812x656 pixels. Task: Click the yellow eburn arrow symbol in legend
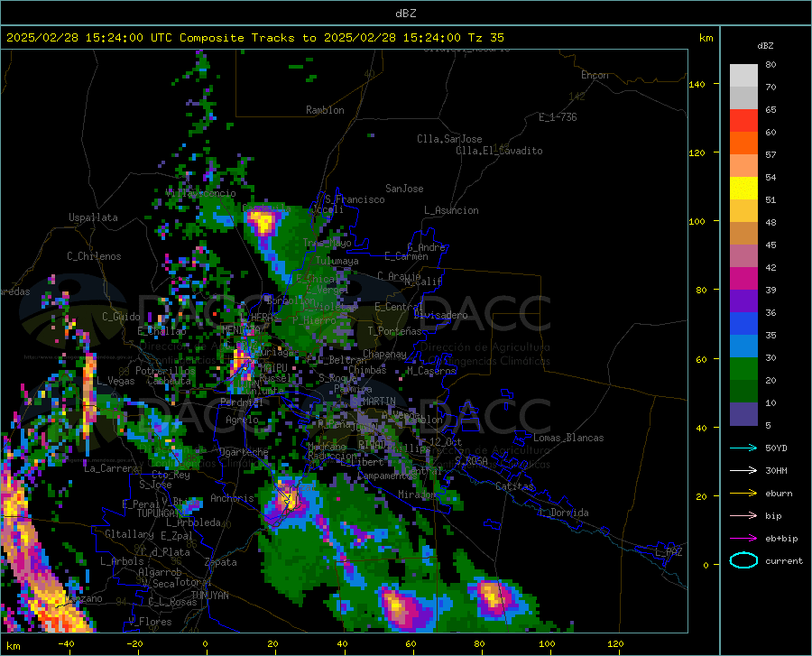point(743,493)
